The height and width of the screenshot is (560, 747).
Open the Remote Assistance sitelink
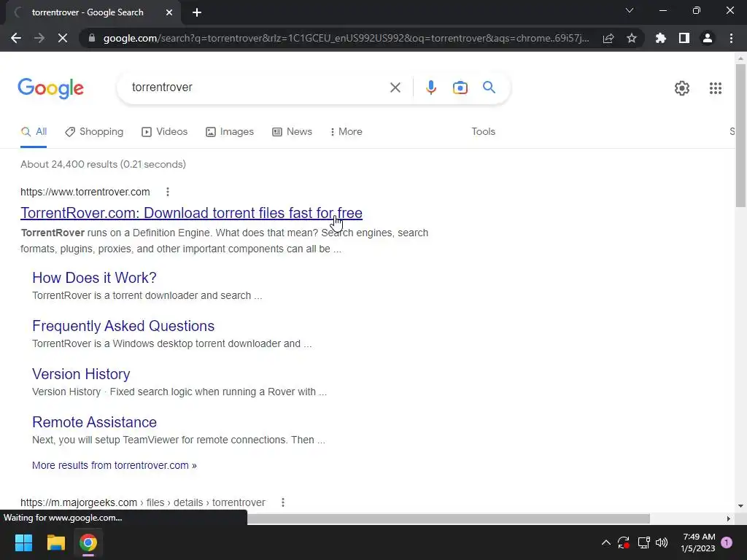(94, 422)
